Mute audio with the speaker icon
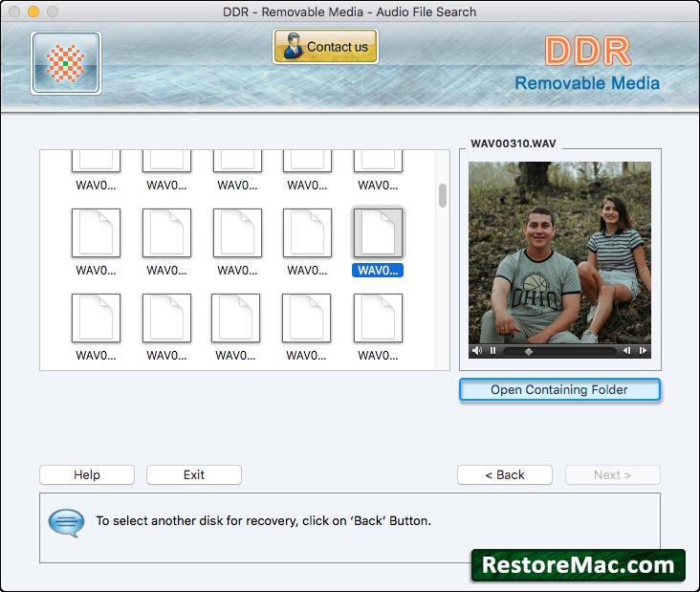The width and height of the screenshot is (700, 592). pyautogui.click(x=477, y=351)
